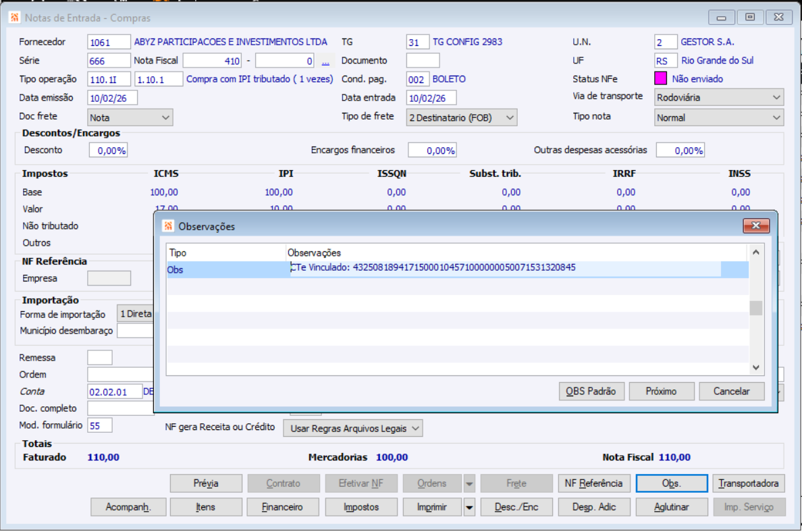The image size is (802, 532).
Task: Click the Impostos button
Action: coord(361,508)
